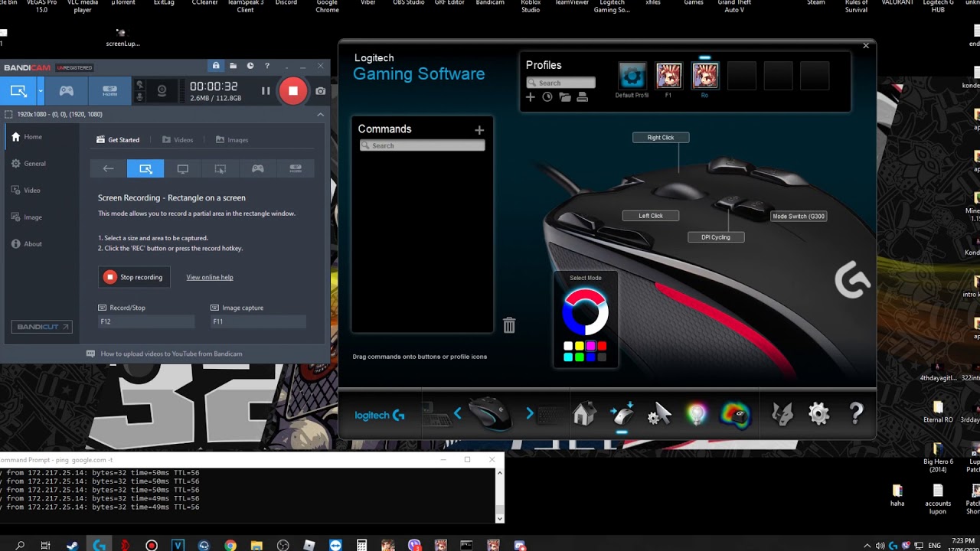Click the Right Click button label on mouse
The height and width of the screenshot is (551, 980).
coord(661,138)
